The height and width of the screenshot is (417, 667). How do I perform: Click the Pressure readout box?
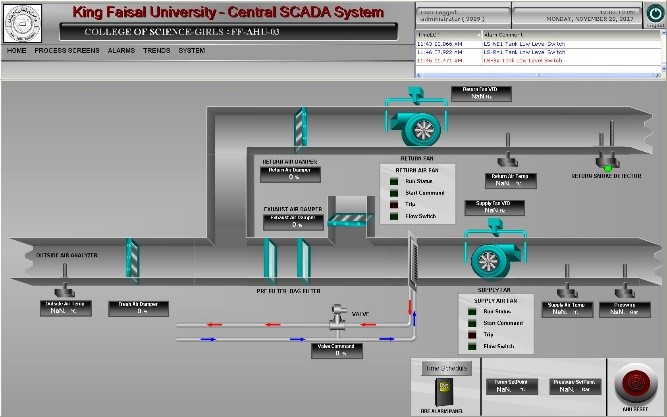point(625,309)
